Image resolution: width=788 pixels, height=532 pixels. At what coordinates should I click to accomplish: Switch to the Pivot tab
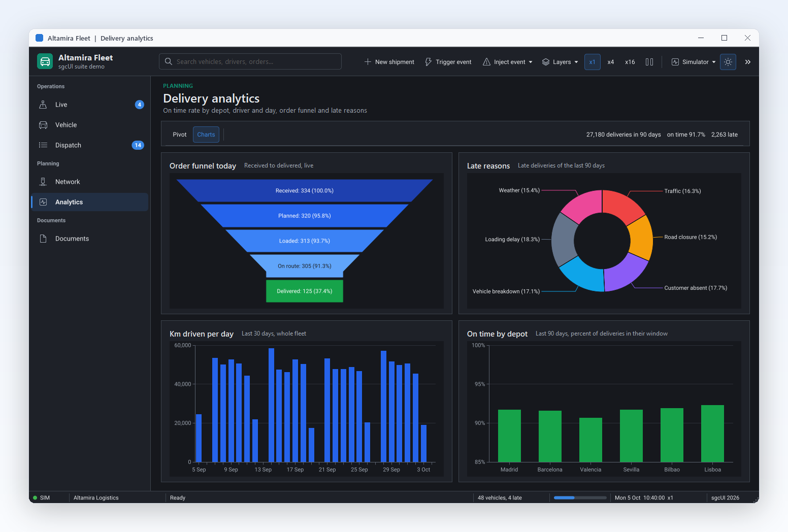(180, 135)
